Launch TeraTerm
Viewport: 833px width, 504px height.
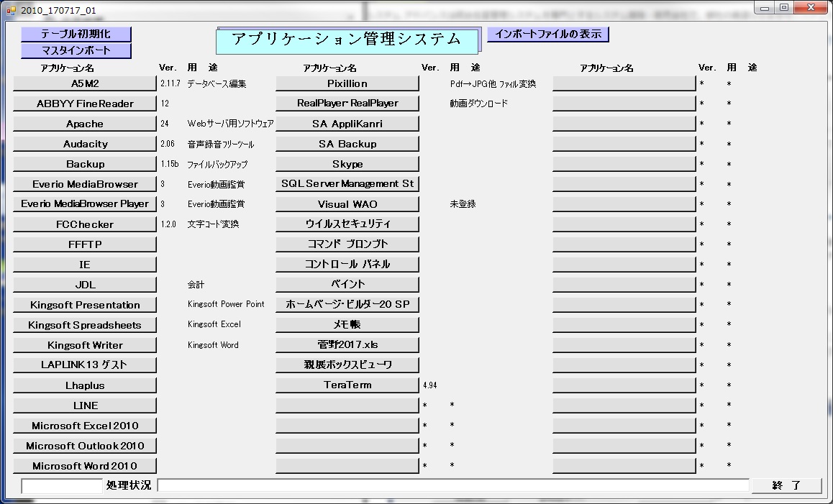point(347,385)
